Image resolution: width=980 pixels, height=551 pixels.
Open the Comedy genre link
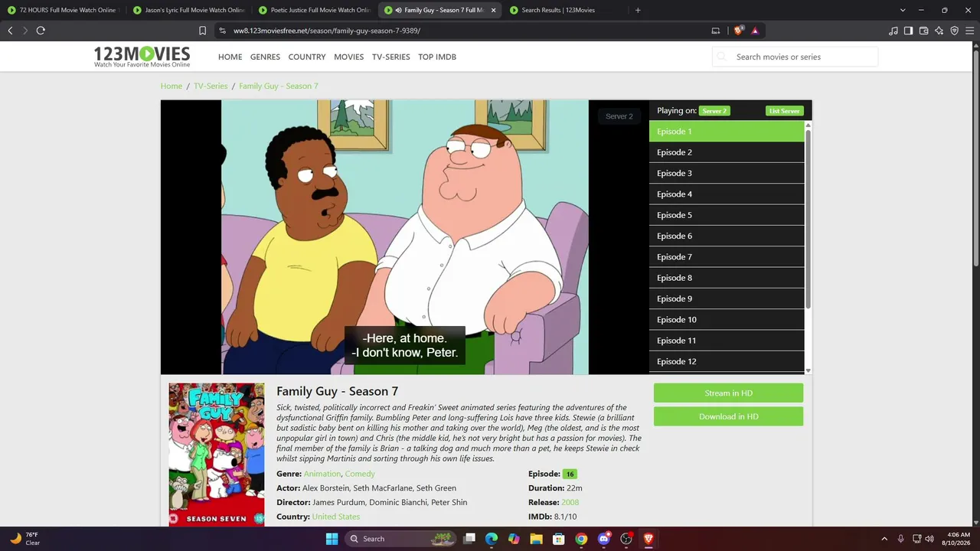coord(360,474)
